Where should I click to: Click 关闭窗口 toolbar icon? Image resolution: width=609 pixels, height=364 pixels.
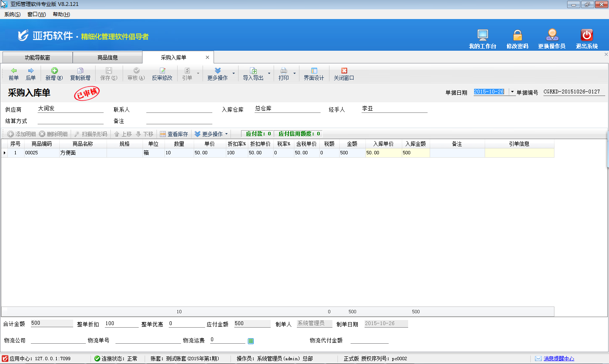[x=344, y=71]
